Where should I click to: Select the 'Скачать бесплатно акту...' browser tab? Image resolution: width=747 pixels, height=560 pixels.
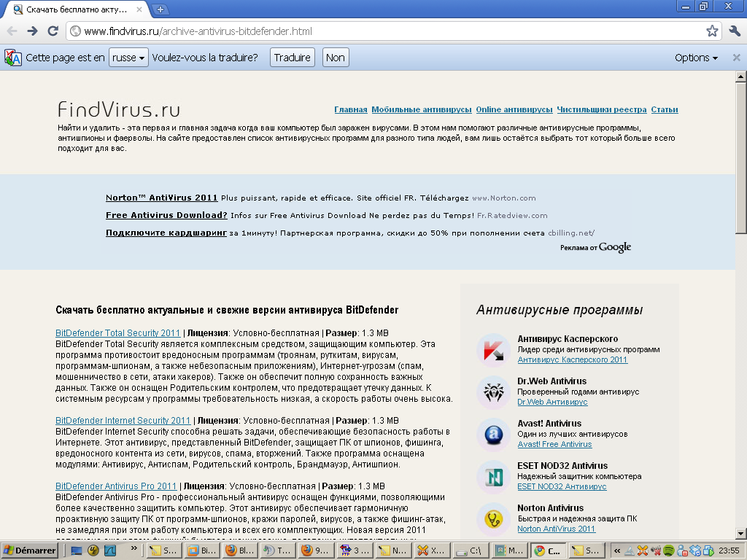[76, 9]
